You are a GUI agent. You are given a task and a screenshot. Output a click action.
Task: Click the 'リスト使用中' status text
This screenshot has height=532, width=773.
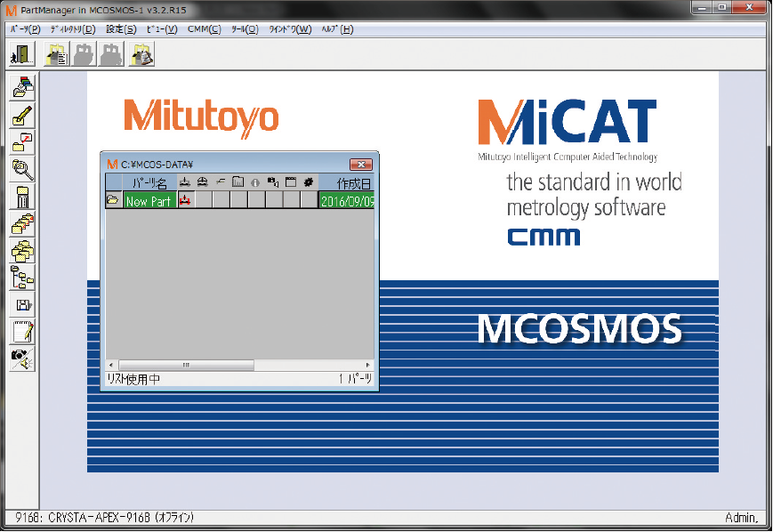coord(133,379)
